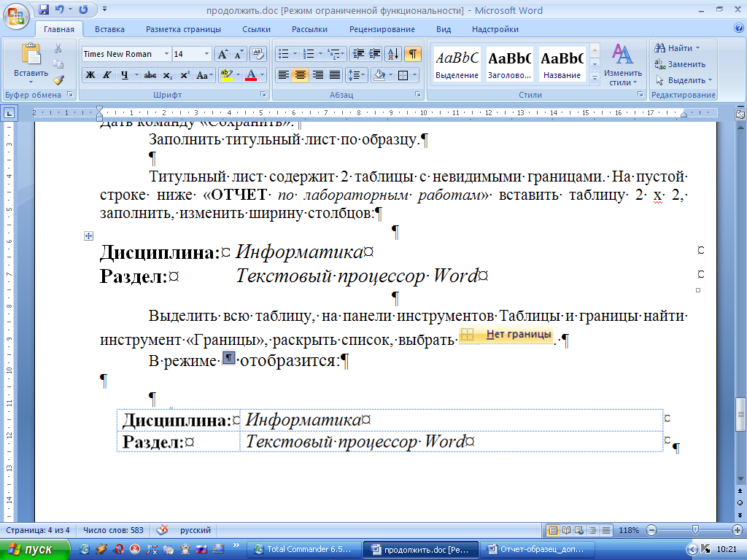Clear formatting with the eraser icon

coord(258,54)
